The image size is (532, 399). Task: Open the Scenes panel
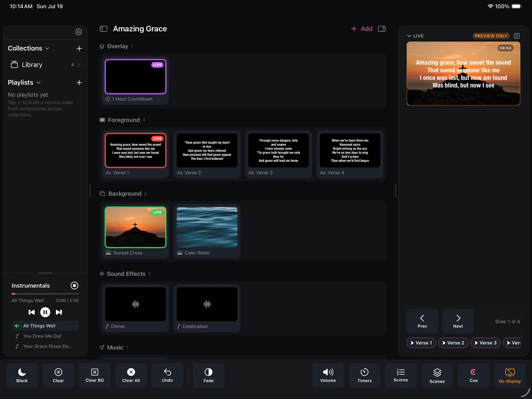pos(437,375)
